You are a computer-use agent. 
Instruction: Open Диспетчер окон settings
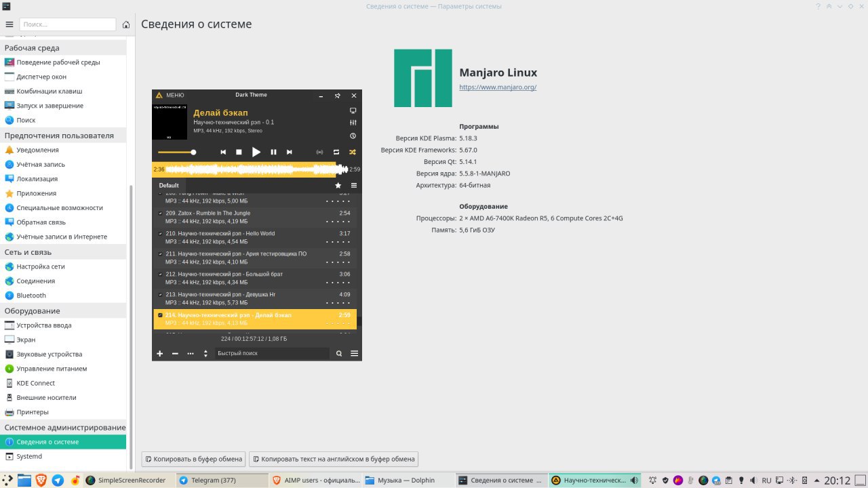pos(64,77)
